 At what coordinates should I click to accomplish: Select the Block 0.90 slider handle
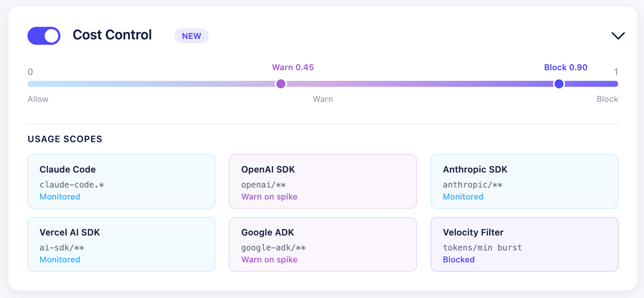coord(559,84)
